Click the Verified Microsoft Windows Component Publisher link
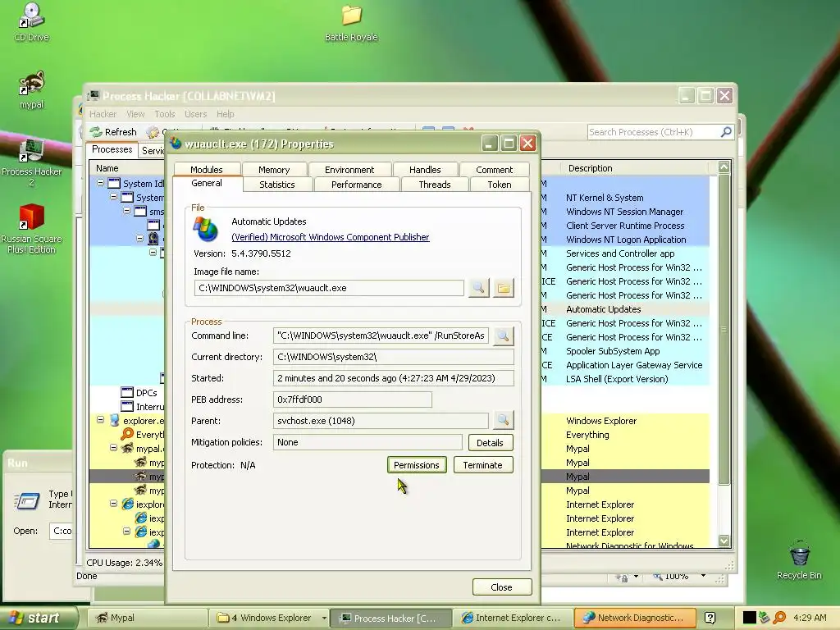This screenshot has height=630, width=840. coord(330,237)
